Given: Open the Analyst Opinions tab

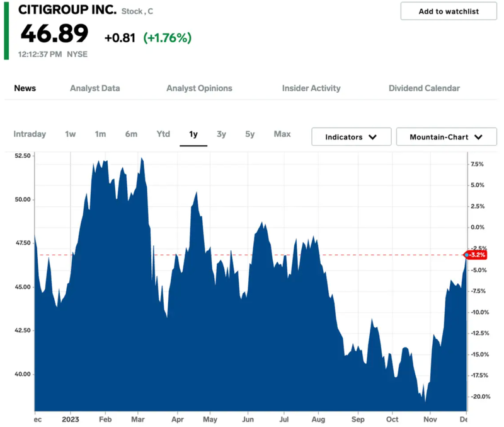Looking at the screenshot, I should (x=199, y=88).
